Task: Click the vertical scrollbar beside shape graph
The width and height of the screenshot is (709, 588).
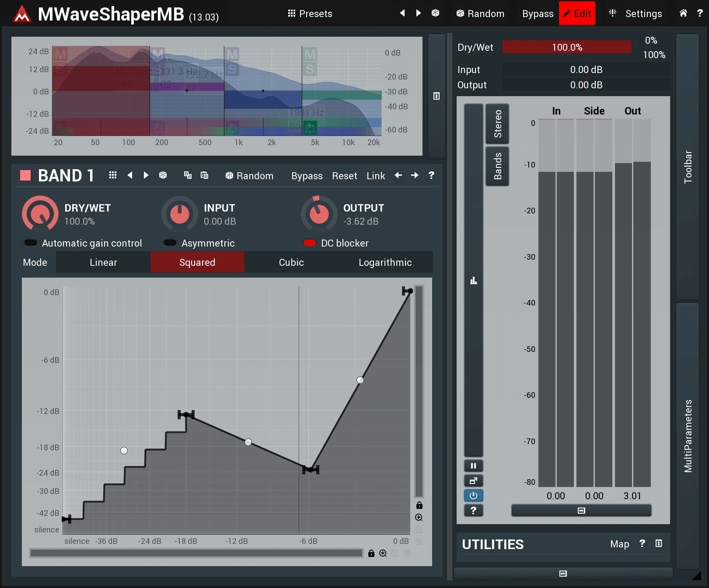Action: [x=419, y=391]
